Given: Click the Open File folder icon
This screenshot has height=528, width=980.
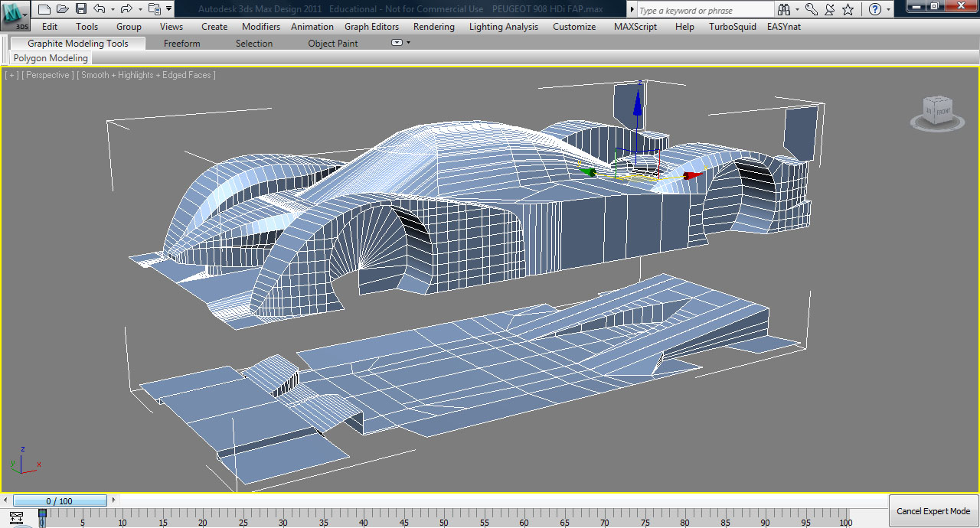Looking at the screenshot, I should click(63, 9).
